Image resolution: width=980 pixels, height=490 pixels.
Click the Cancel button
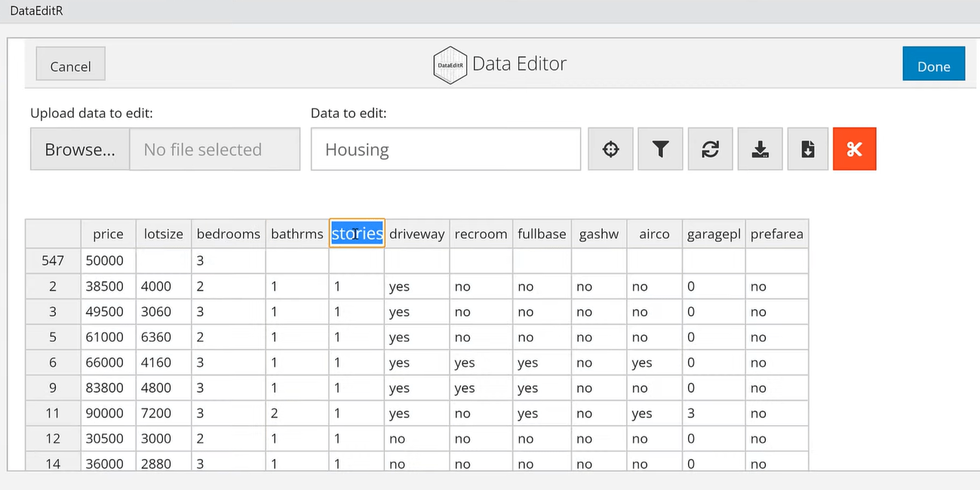70,66
